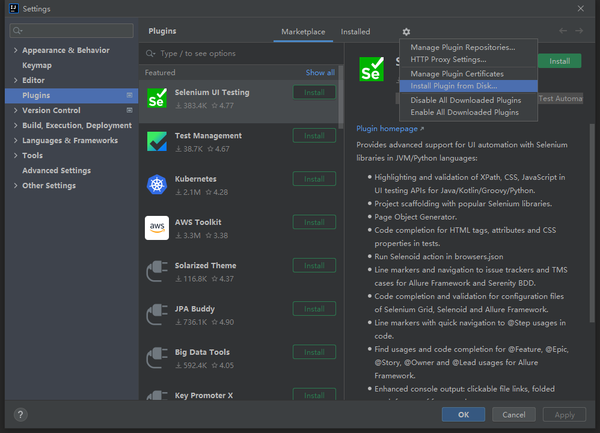The width and height of the screenshot is (600, 433).
Task: Click the Kubernetes plugin icon
Action: coord(156,184)
